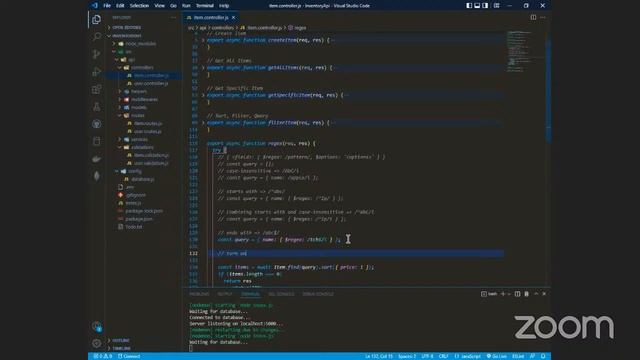Expand the Timeline section
The image size is (640, 360).
click(x=121, y=348)
